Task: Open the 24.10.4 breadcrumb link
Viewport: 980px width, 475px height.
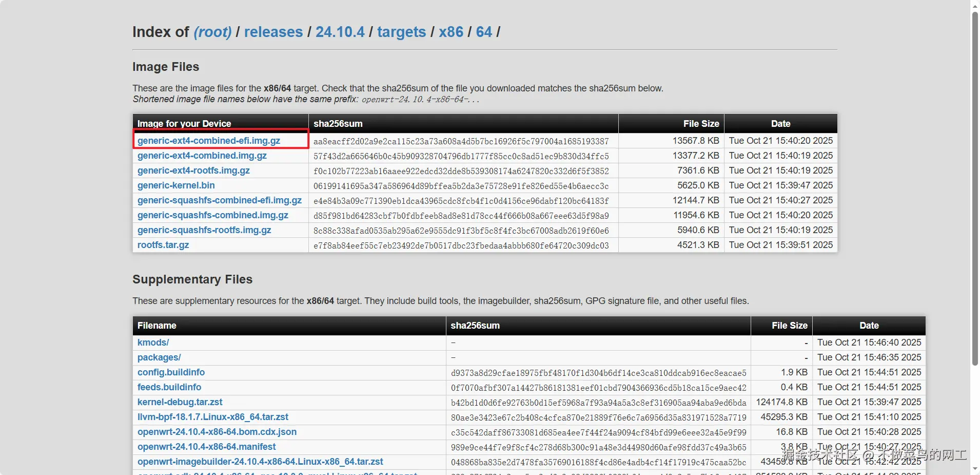Action: pos(340,32)
